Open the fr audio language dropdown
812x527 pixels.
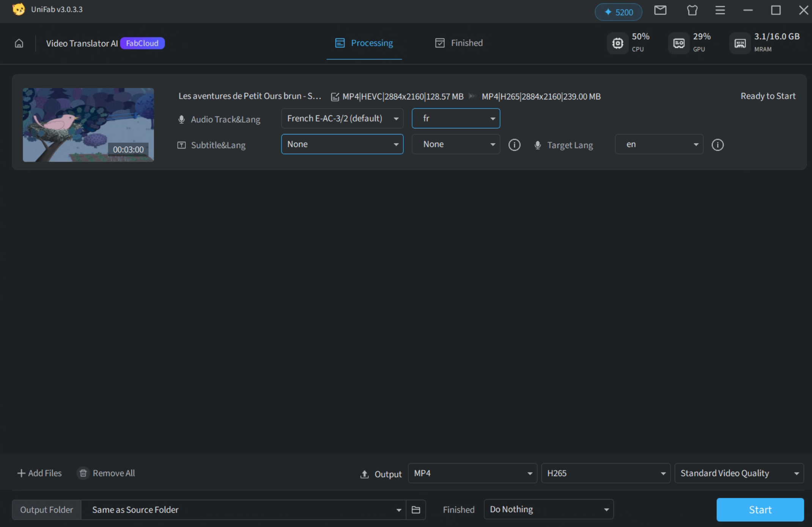(456, 118)
